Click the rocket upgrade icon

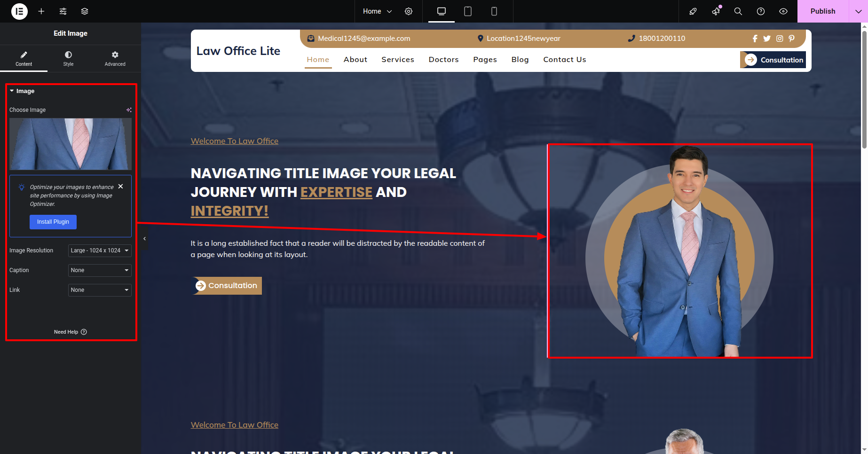(x=693, y=11)
